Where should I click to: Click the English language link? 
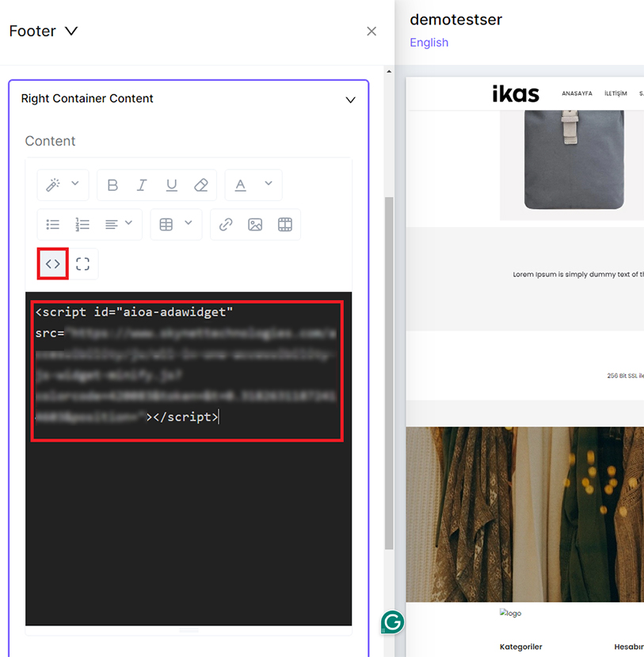[429, 43]
